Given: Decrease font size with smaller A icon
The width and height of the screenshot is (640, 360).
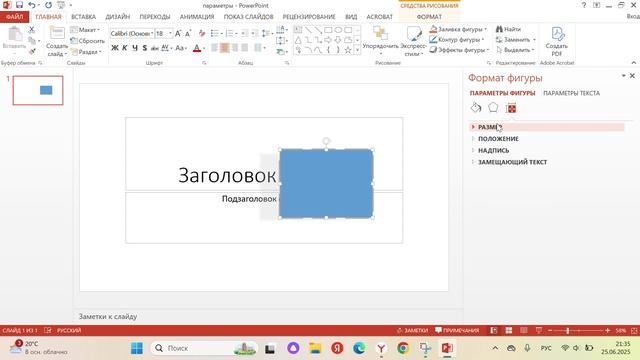Looking at the screenshot, I should click(188, 33).
